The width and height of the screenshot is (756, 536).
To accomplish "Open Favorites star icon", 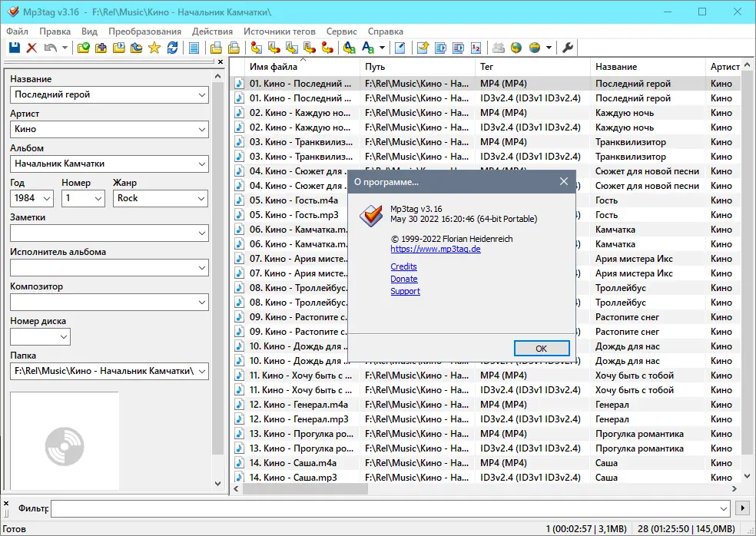I will (x=154, y=48).
